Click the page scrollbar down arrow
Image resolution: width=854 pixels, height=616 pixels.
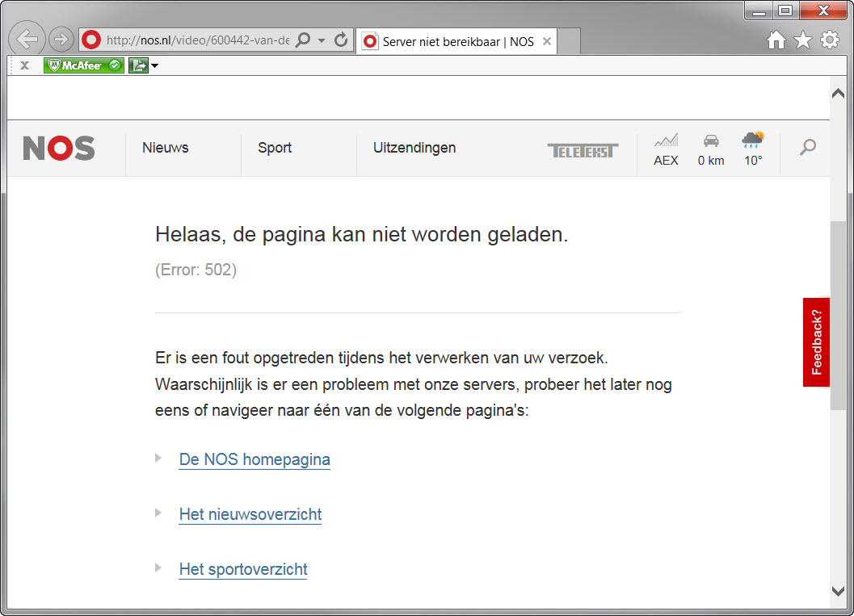838,591
